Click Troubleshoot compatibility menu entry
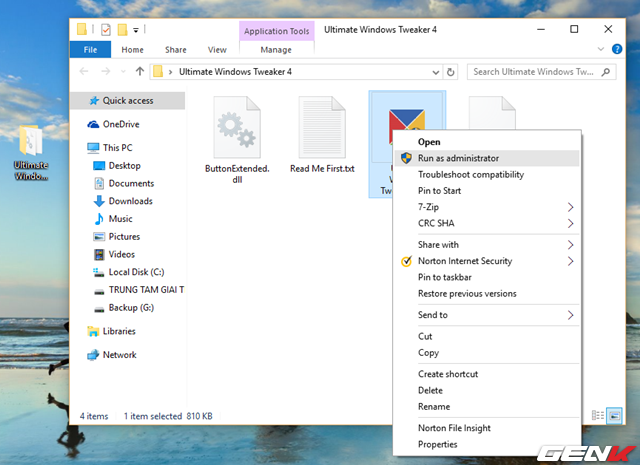The width and height of the screenshot is (640, 465). click(487, 174)
